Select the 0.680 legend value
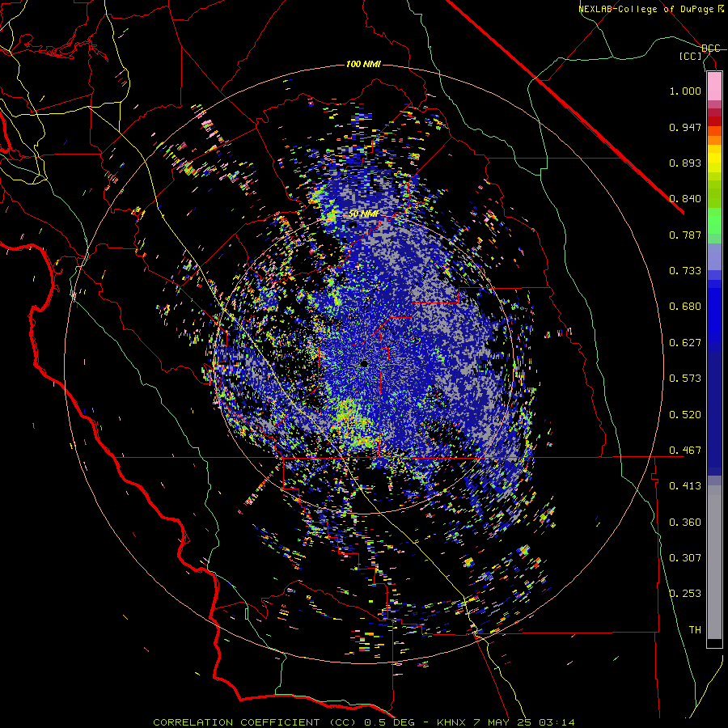Viewport: 728px width, 728px height. pos(685,307)
